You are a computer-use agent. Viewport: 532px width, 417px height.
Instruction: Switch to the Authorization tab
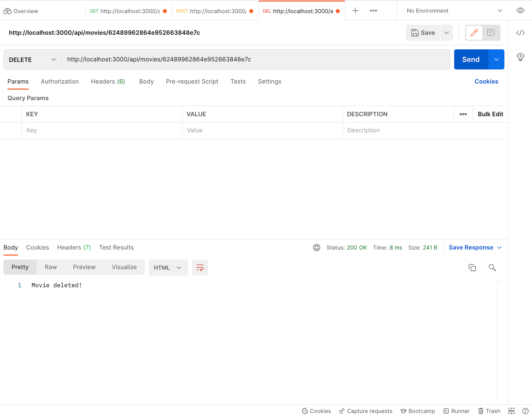(x=60, y=82)
